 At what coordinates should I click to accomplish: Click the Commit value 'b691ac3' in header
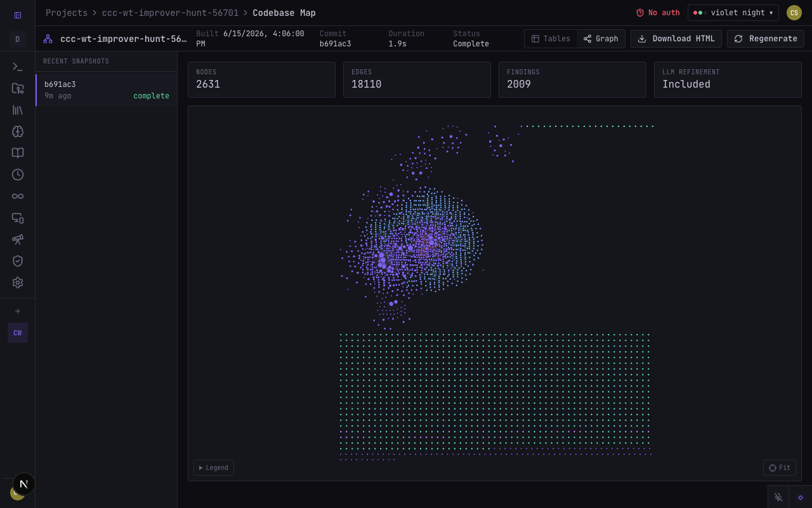tap(336, 44)
